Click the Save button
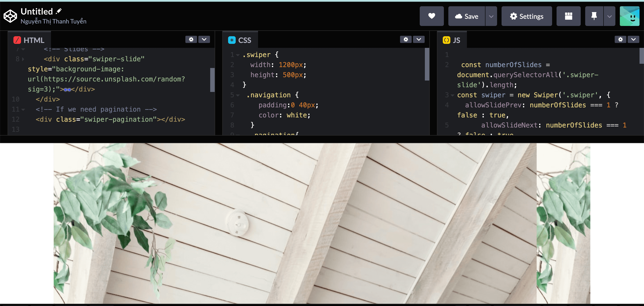 [x=466, y=16]
